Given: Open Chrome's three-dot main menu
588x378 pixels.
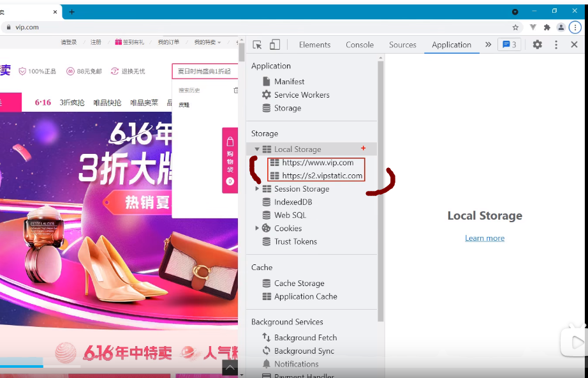Looking at the screenshot, I should tap(575, 27).
